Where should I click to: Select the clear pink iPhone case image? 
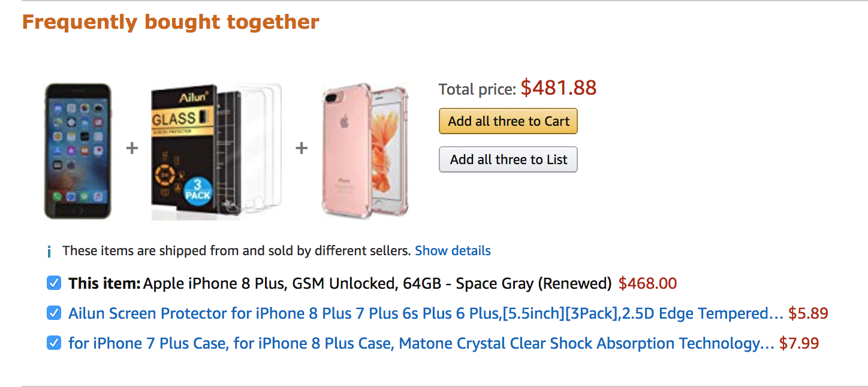[x=365, y=151]
